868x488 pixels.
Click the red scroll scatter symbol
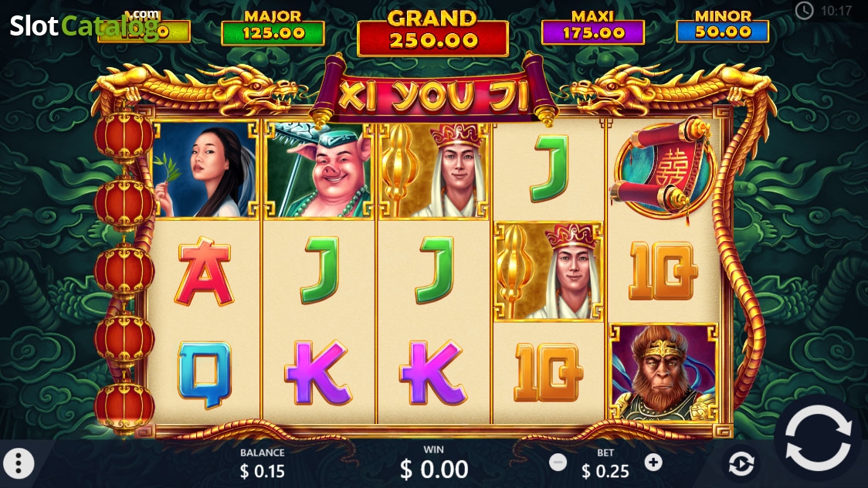pos(663,168)
